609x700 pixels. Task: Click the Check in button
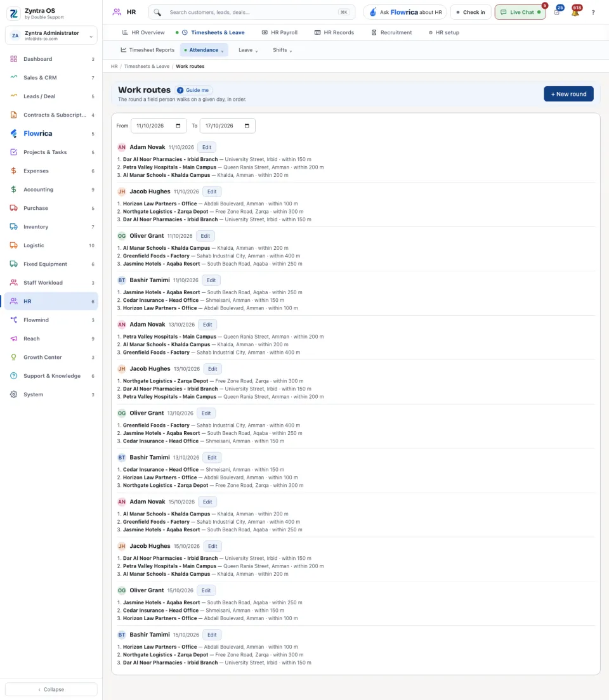tap(471, 13)
